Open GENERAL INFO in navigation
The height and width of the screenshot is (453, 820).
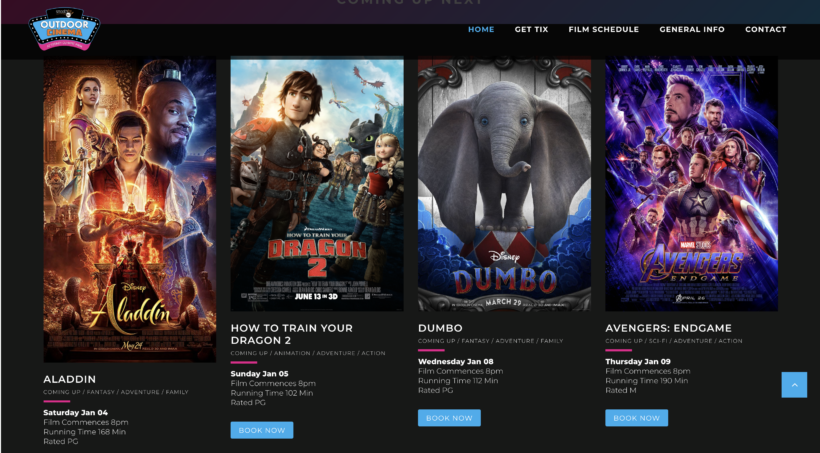(692, 29)
